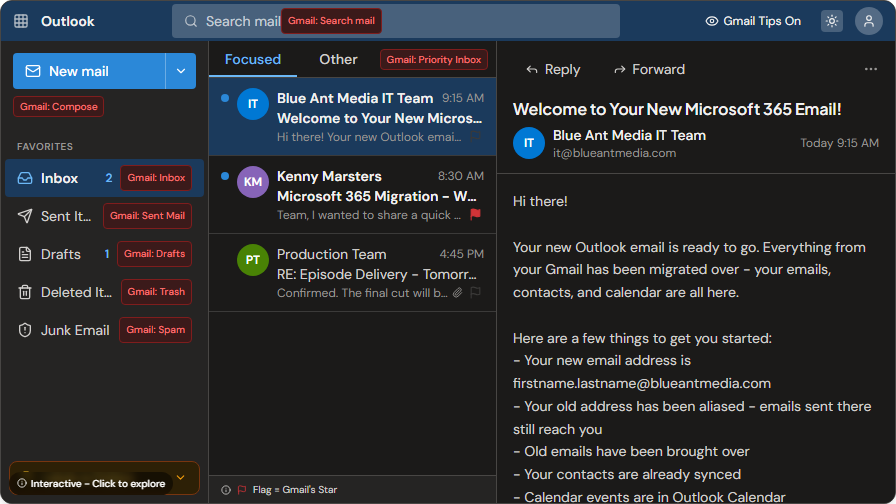Click the info icon beside the Flag hint
Screen dimensions: 896x504
[x=226, y=490]
